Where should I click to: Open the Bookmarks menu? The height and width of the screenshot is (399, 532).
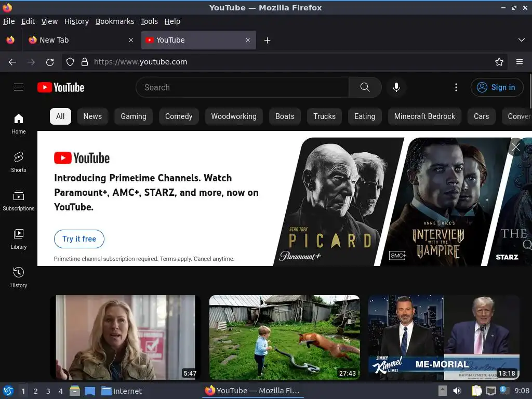(115, 21)
